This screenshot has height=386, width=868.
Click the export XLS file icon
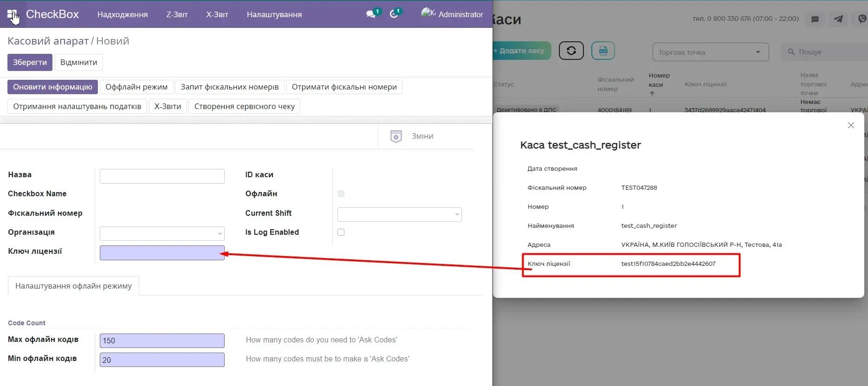(603, 51)
